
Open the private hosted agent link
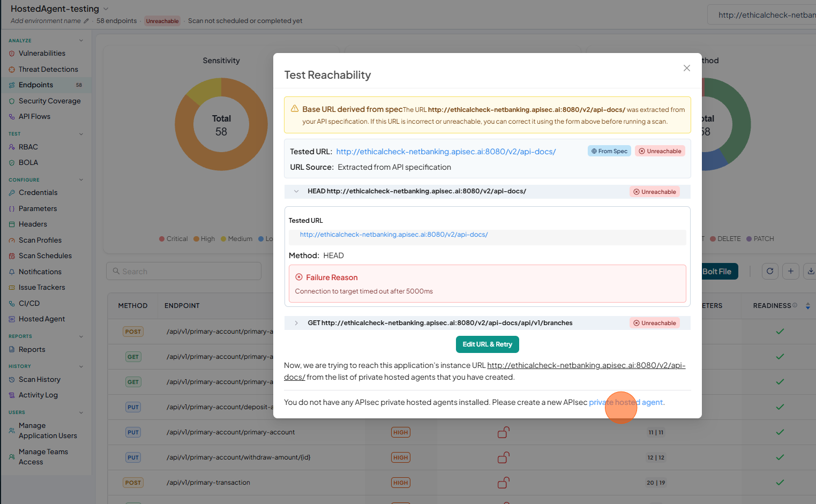(x=626, y=402)
